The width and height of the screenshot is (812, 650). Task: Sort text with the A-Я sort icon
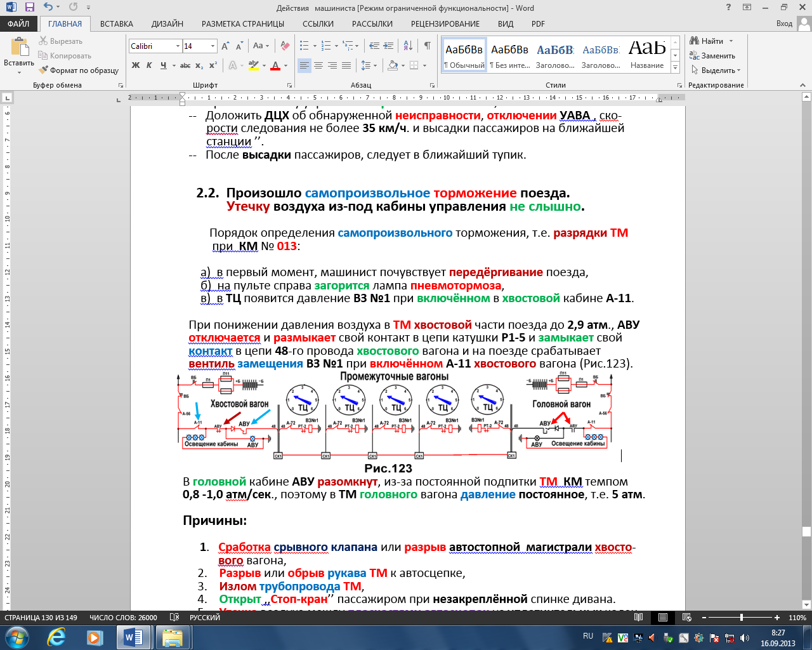408,46
